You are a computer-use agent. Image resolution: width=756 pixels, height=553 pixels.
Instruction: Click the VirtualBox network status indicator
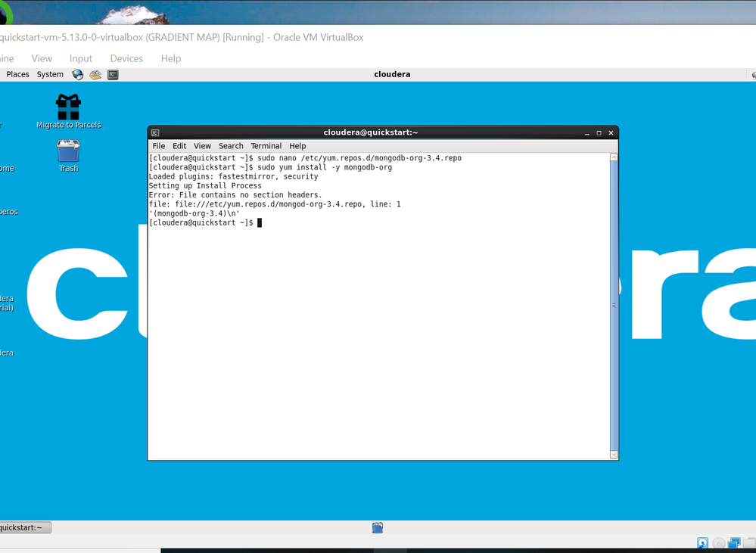[734, 543]
